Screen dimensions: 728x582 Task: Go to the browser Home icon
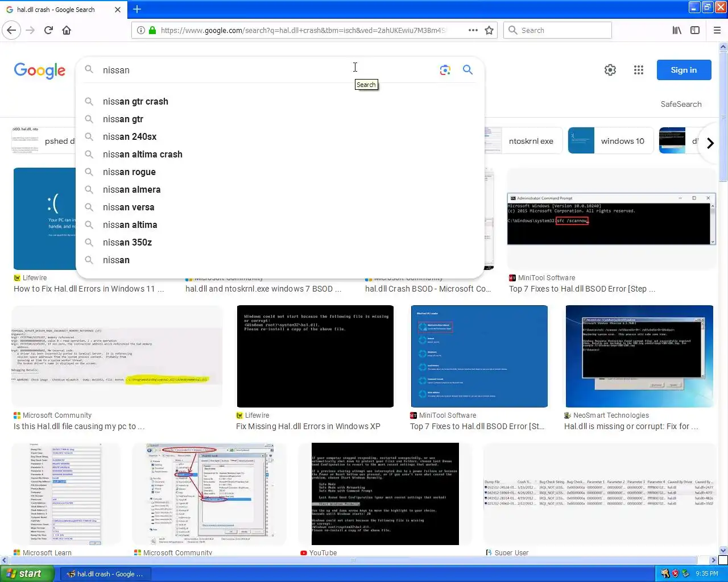(67, 30)
